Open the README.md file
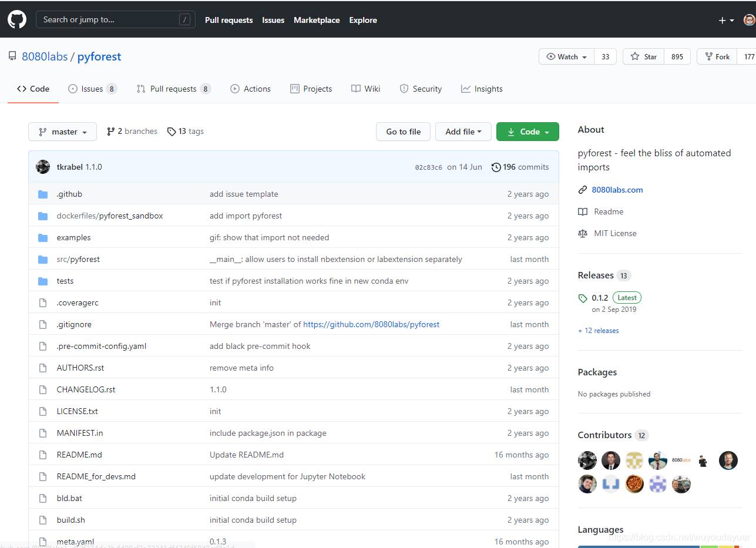This screenshot has width=756, height=548. tap(79, 455)
